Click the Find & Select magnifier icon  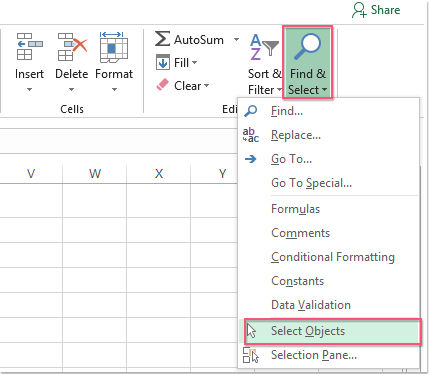307,47
